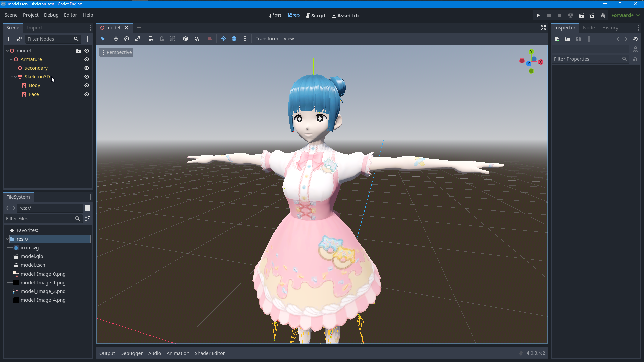This screenshot has height=362, width=644.
Task: Hide the Body mesh node
Action: pos(86,85)
